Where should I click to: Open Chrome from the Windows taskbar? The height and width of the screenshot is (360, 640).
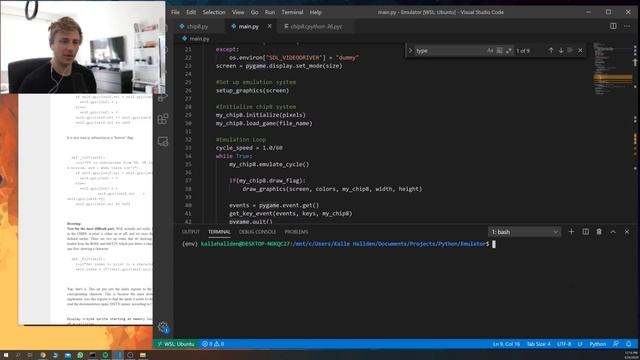[43, 355]
